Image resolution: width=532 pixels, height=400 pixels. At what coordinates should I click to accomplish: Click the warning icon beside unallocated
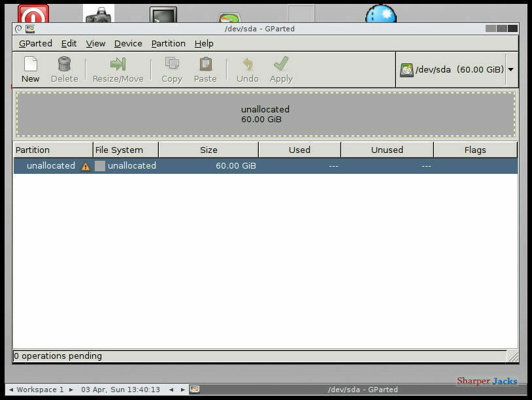click(84, 166)
